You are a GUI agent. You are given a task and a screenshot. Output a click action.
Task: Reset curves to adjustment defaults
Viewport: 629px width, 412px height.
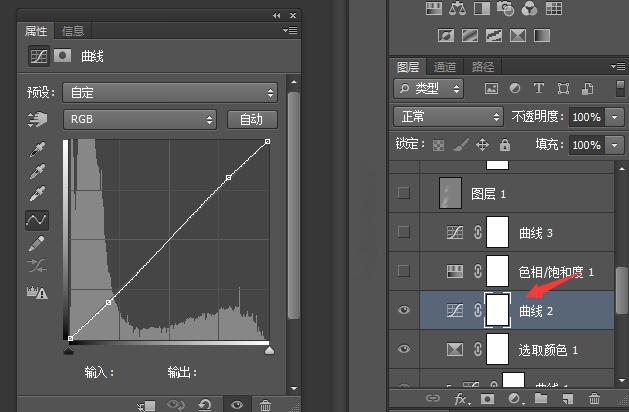coord(205,405)
